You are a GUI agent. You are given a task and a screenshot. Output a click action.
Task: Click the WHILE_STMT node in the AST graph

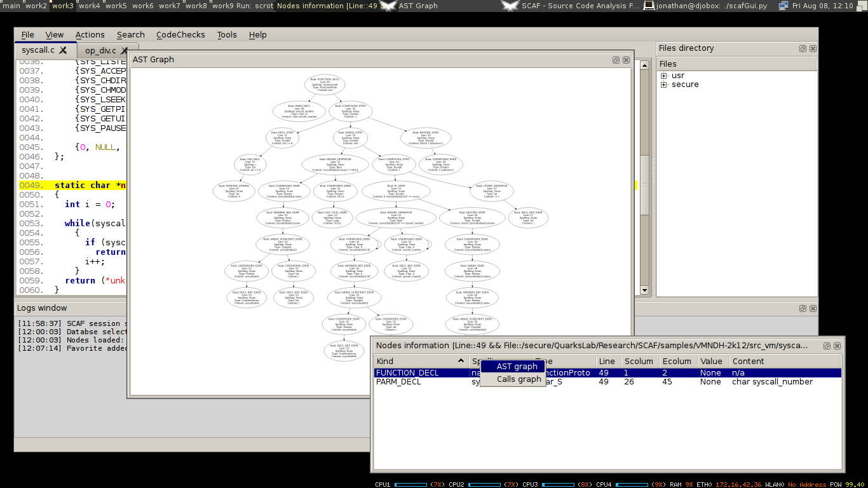tap(350, 139)
